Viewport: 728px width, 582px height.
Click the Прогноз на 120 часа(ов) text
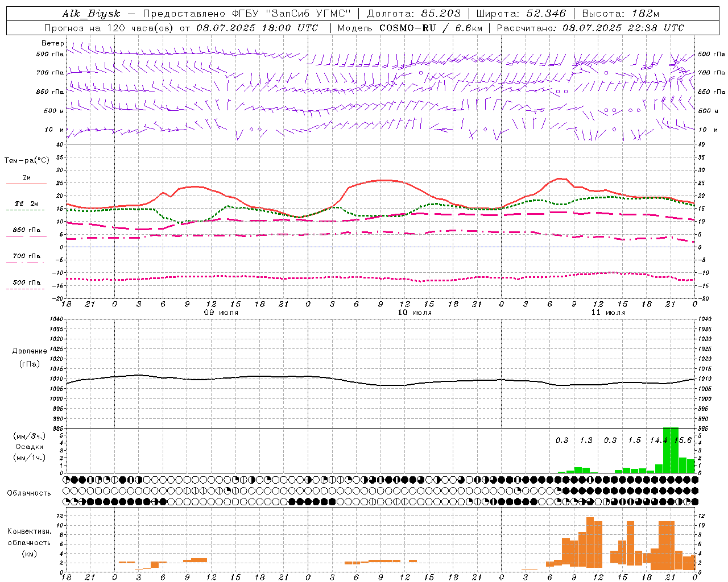[x=109, y=28]
